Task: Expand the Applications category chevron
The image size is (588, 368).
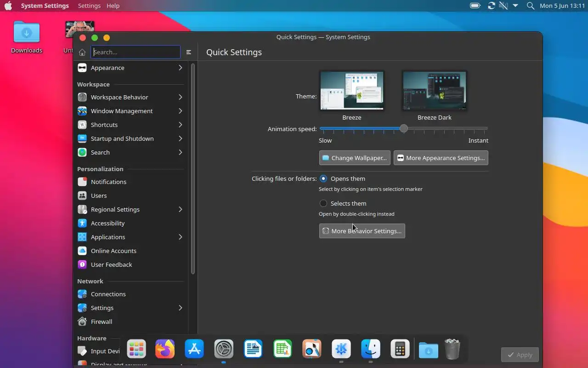Action: tap(181, 237)
